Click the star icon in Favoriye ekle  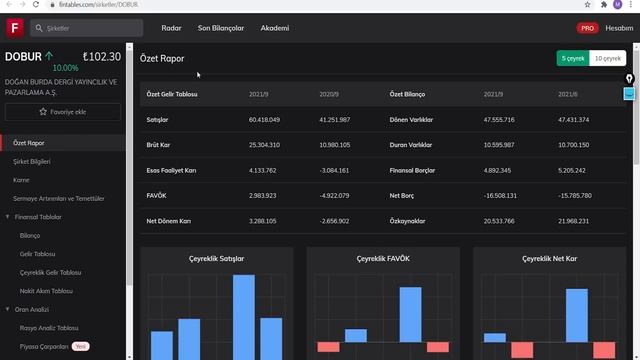click(43, 111)
